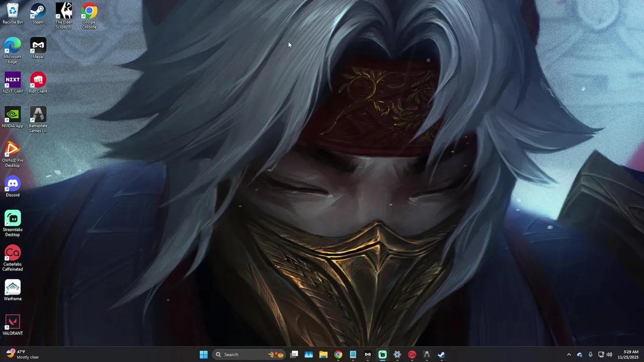This screenshot has width=644, height=362.
Task: Open Medal from the taskbar
Action: [x=368, y=354]
